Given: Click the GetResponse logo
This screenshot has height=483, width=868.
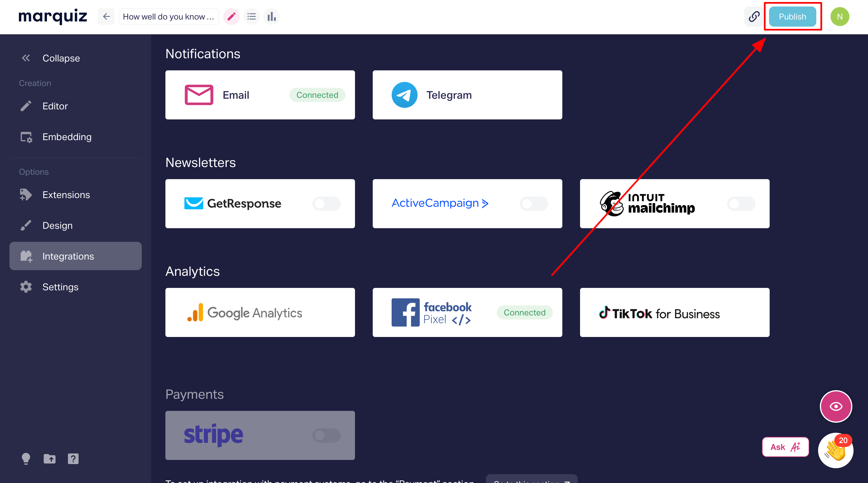Looking at the screenshot, I should click(233, 203).
